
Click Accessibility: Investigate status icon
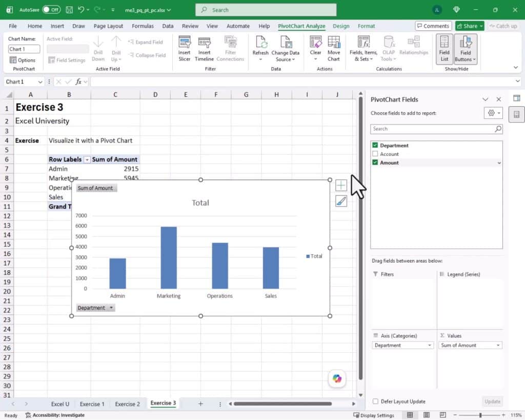(x=55, y=415)
